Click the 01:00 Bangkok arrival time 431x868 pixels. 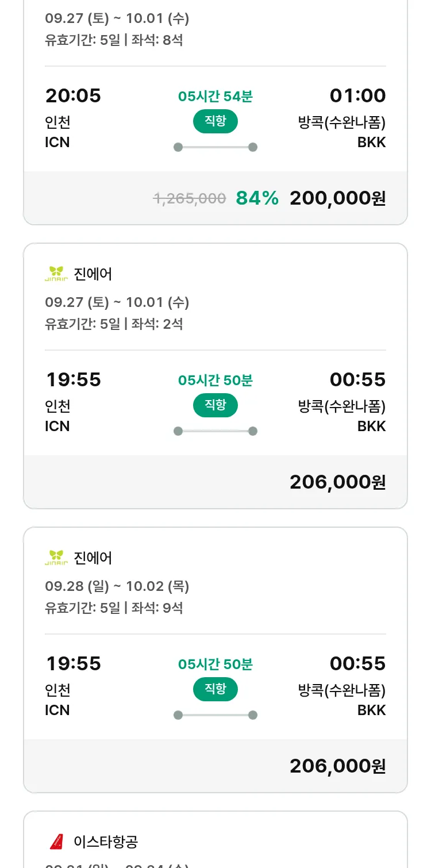point(357,96)
